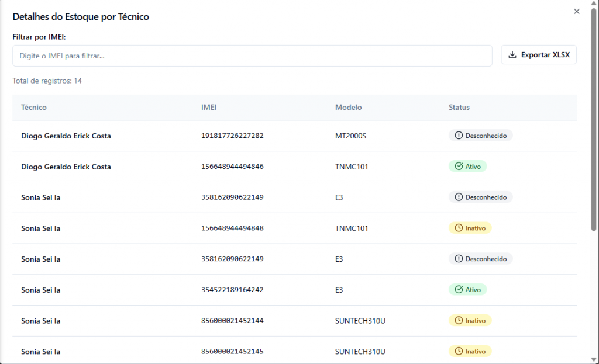The width and height of the screenshot is (599, 364).
Task: Click the SUNTECH310U model for IMEI 856000021452144
Action: point(360,321)
